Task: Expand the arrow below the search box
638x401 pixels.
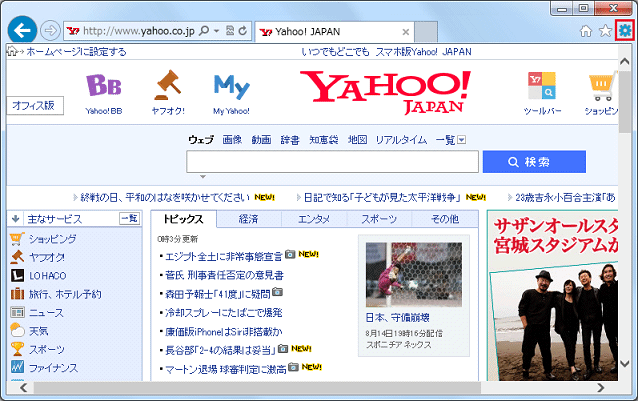Action: click(x=203, y=177)
